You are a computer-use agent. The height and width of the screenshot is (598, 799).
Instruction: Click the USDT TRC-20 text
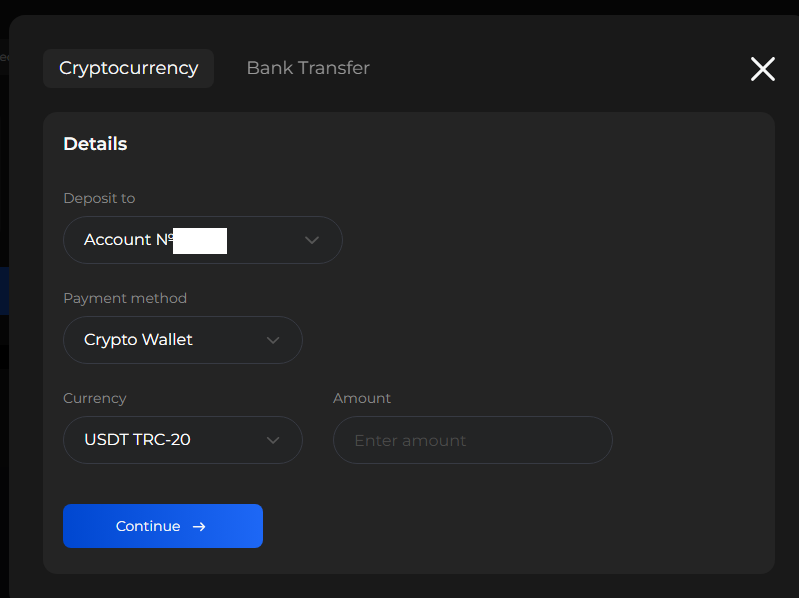(x=137, y=440)
